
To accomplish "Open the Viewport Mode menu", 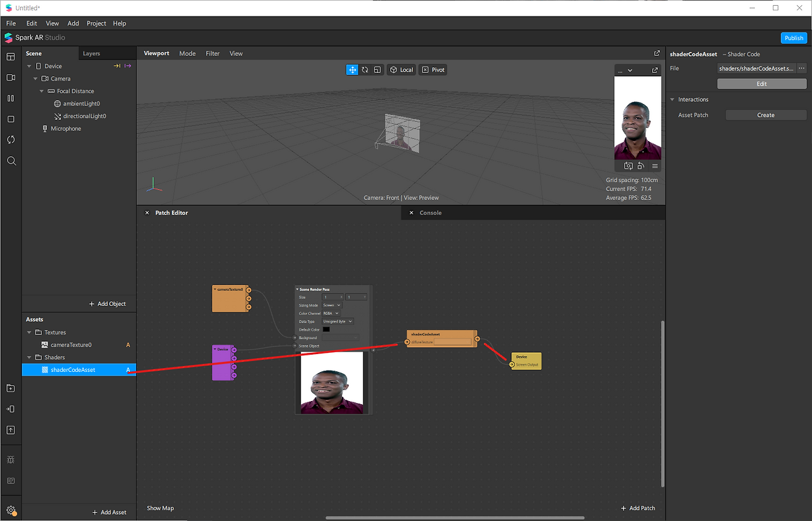I will (x=187, y=54).
